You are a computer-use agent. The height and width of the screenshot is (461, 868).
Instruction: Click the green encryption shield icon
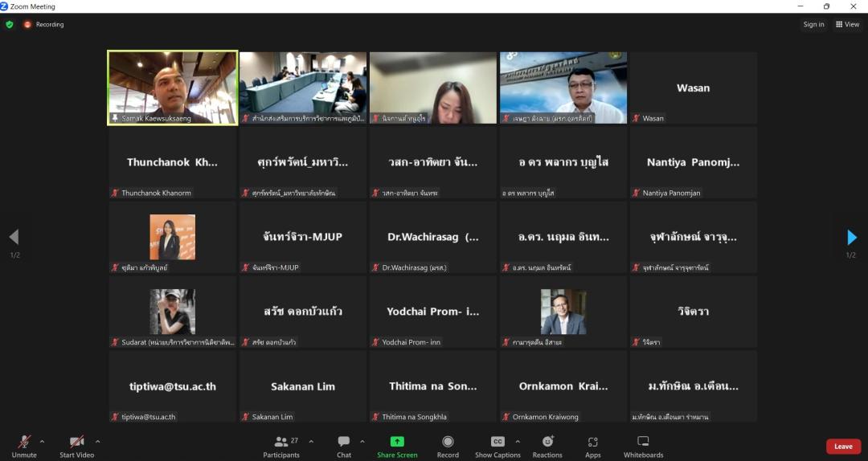click(10, 24)
